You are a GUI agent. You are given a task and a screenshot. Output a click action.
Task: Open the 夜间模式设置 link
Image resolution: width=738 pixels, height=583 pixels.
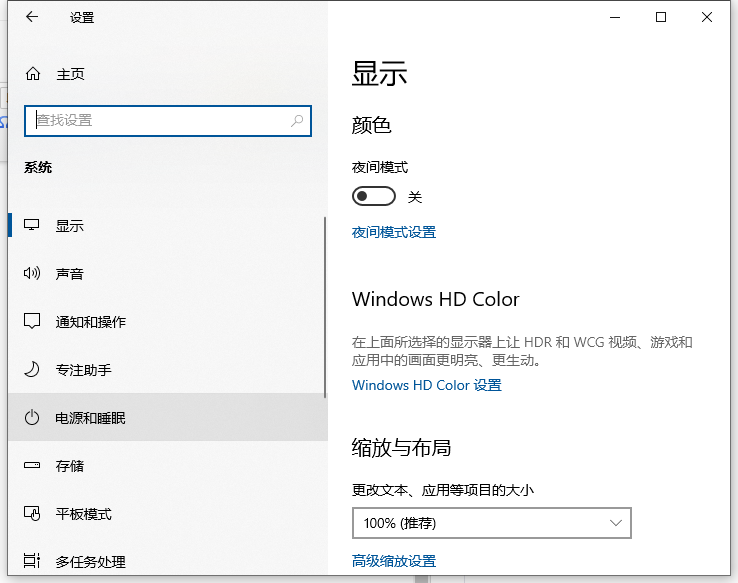[394, 232]
